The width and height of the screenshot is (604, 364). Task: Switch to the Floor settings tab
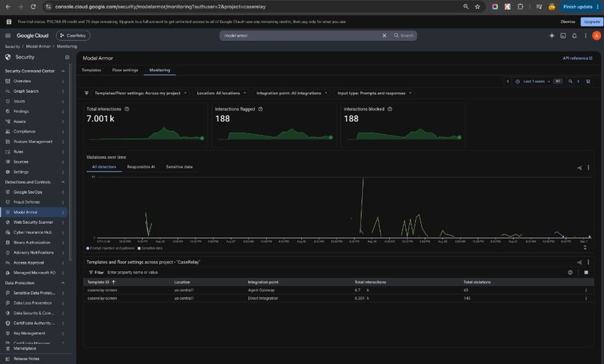coord(125,70)
